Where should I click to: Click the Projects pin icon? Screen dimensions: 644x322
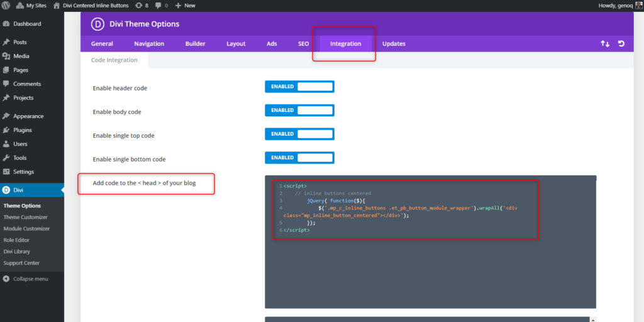pos(6,97)
